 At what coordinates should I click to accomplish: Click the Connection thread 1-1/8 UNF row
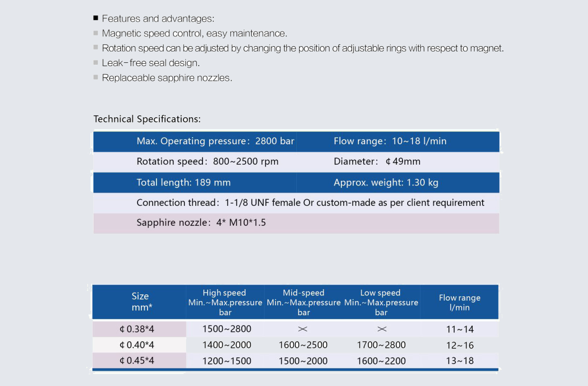point(296,203)
